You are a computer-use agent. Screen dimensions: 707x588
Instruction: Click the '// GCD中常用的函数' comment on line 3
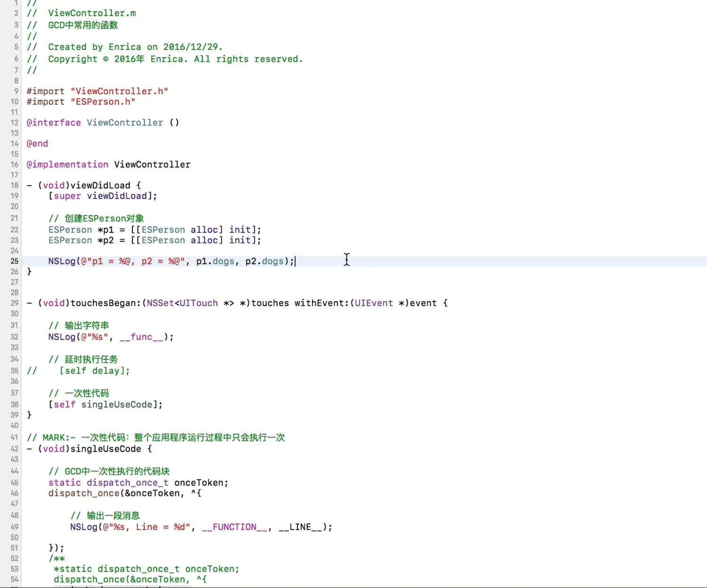coord(73,25)
